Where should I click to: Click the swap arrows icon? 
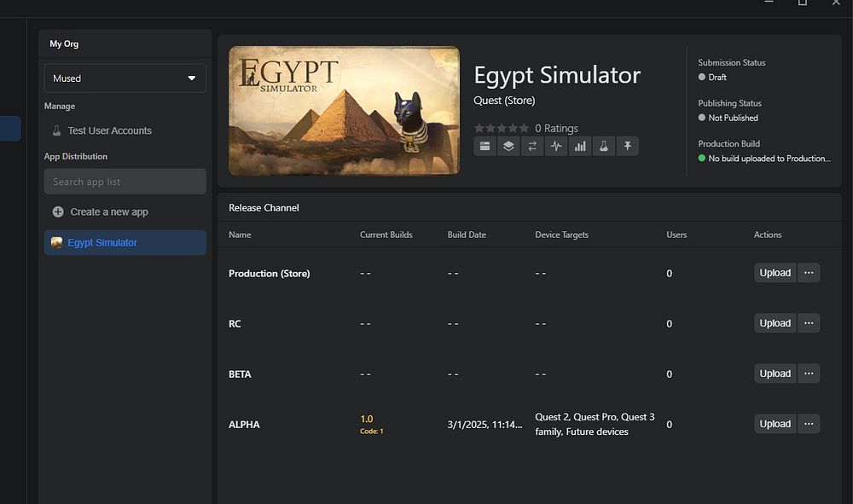tap(532, 146)
